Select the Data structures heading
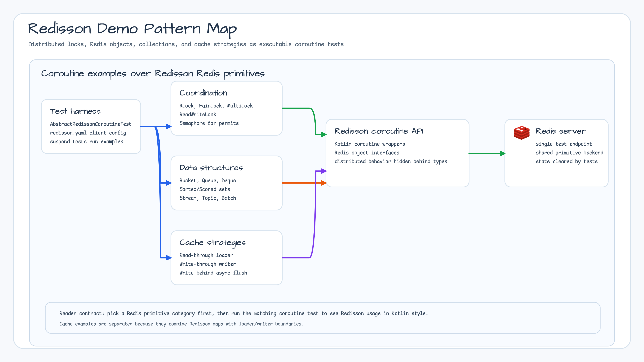The height and width of the screenshot is (362, 644). point(211,168)
